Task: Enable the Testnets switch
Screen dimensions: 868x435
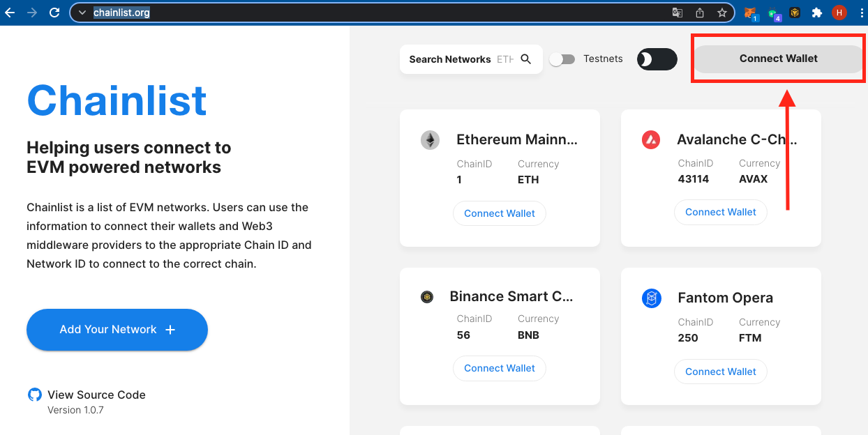Action: point(562,59)
